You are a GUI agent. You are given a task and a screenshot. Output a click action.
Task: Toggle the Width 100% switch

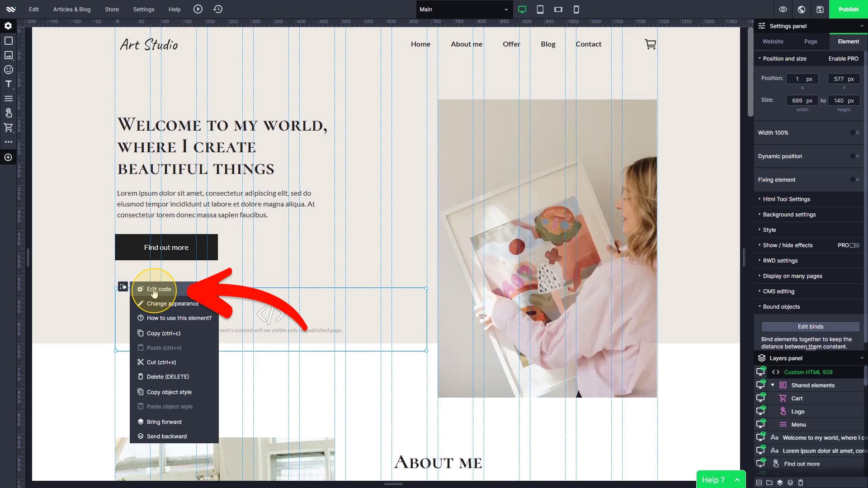(854, 133)
